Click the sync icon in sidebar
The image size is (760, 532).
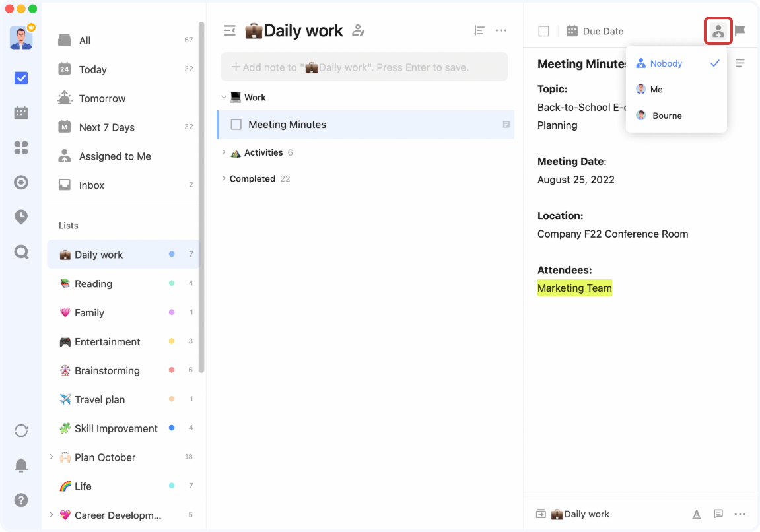coord(21,430)
